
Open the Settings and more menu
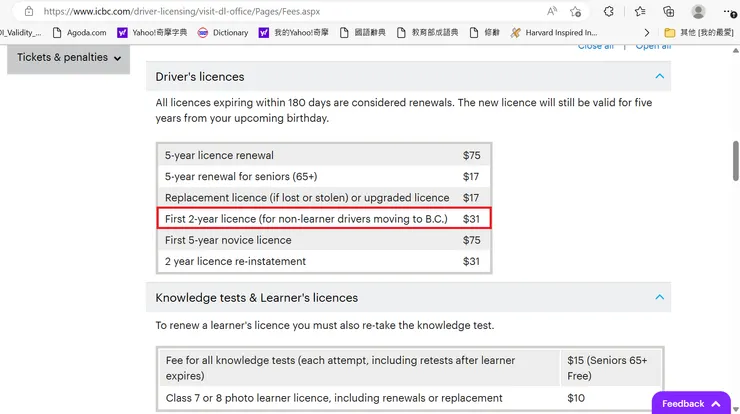pos(731,11)
